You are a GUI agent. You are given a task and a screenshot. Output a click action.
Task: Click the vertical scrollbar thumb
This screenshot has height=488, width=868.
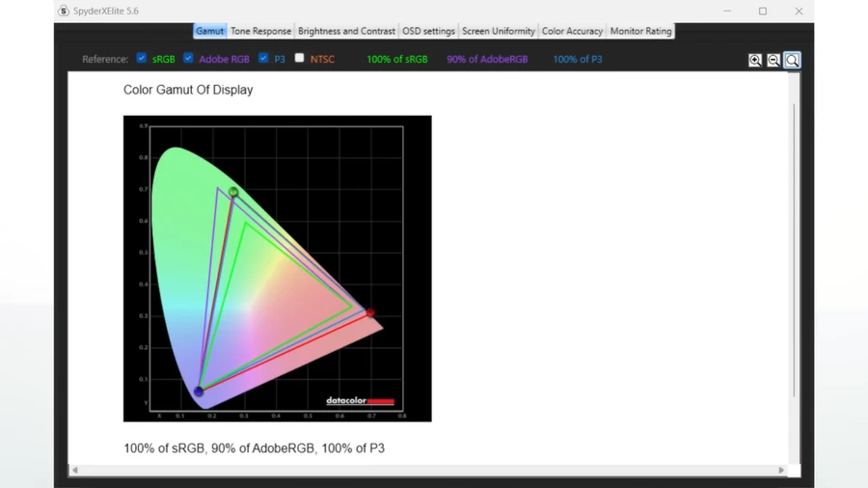tap(794, 250)
